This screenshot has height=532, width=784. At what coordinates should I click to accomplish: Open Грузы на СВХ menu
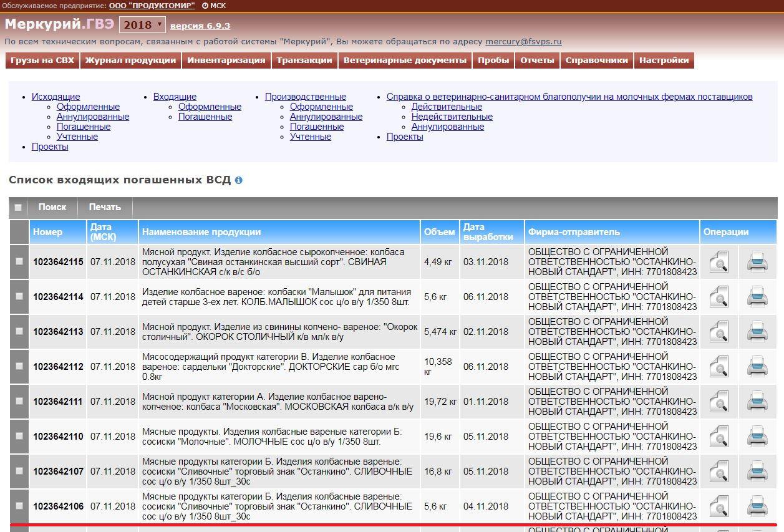[42, 60]
